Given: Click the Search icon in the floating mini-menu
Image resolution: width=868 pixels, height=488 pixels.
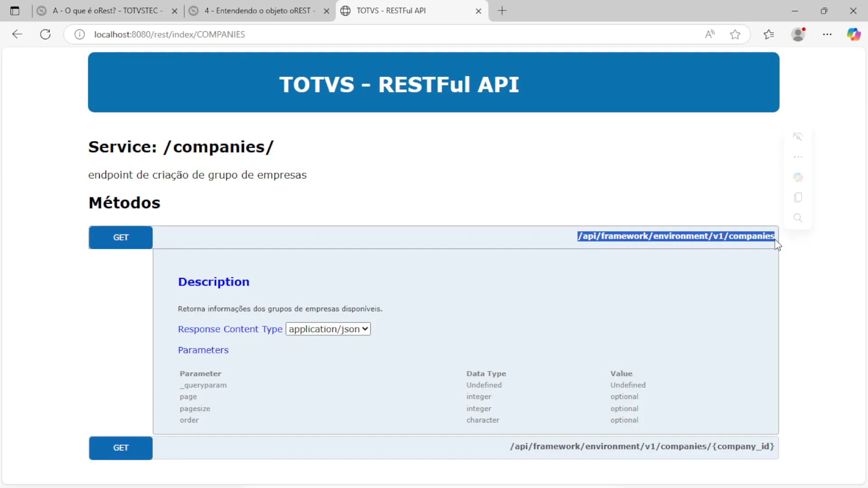Looking at the screenshot, I should (798, 218).
